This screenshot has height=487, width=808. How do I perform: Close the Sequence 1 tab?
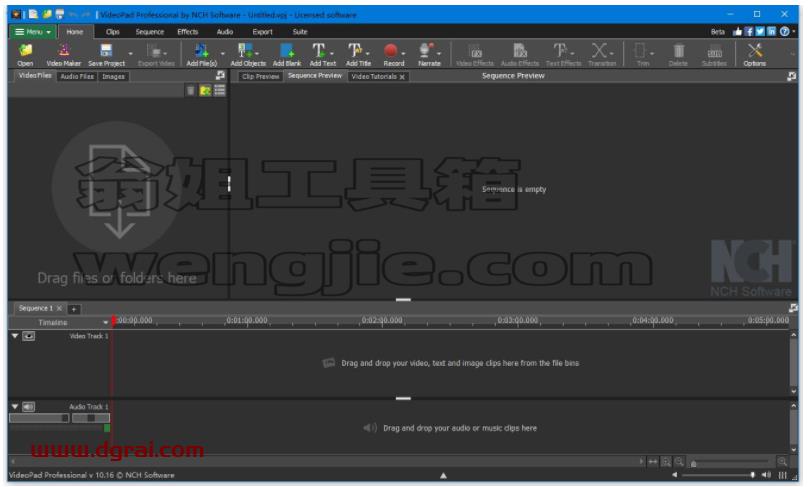point(59,308)
